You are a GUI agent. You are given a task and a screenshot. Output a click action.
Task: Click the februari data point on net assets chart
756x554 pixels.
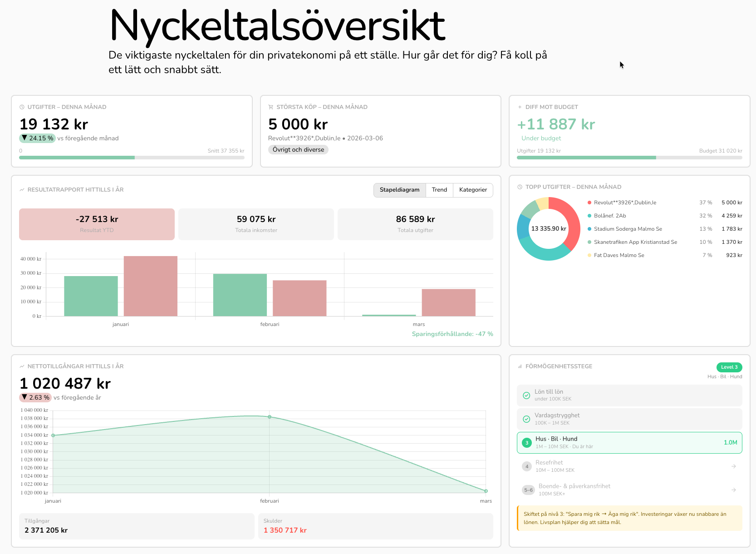click(270, 417)
